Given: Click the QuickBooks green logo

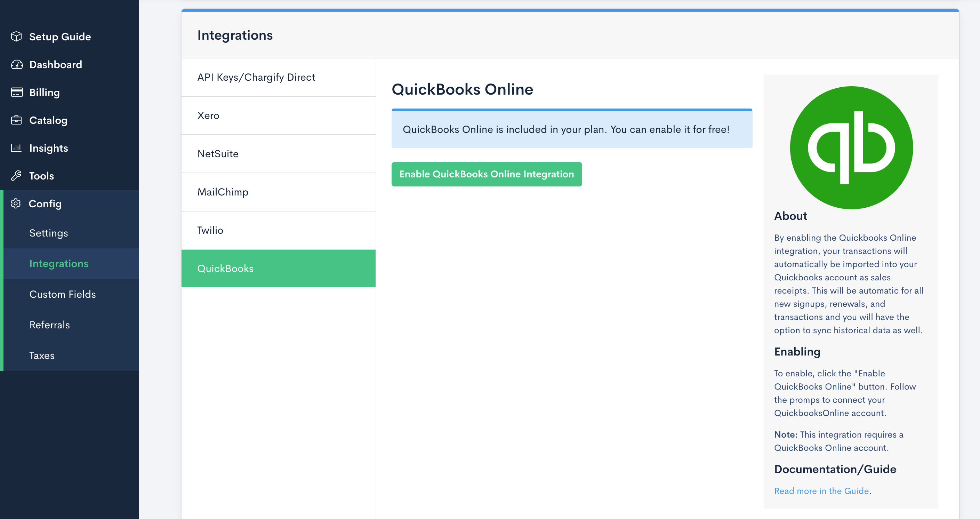Looking at the screenshot, I should pyautogui.click(x=851, y=147).
